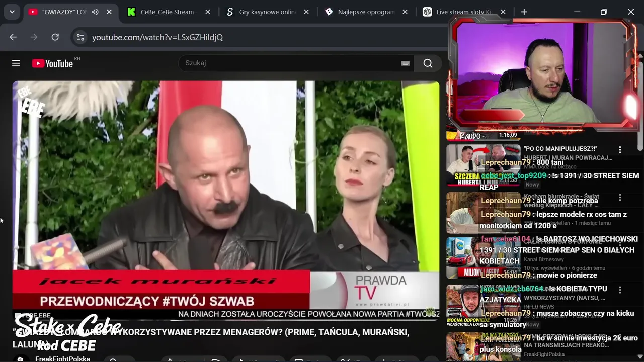Viewport: 644px width, 362px height.
Task: Select the "GWIAZDY" LOM tab
Action: click(x=71, y=12)
